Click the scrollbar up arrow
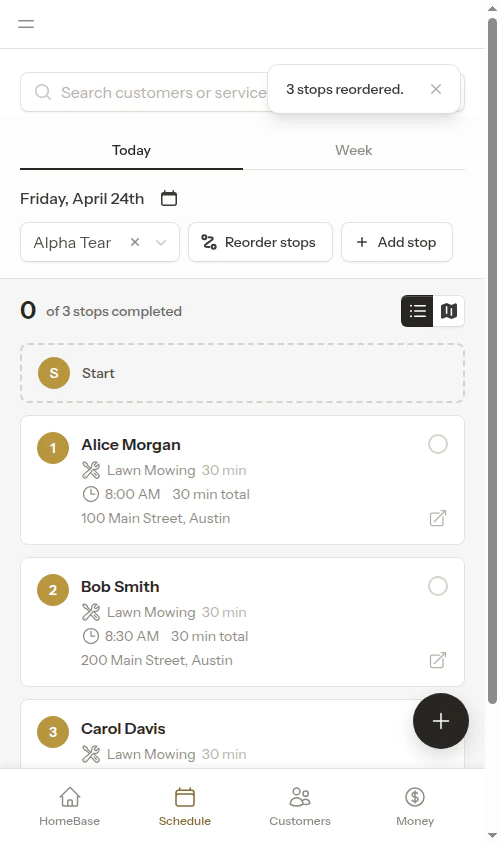This screenshot has height=845, width=500. [492, 9]
